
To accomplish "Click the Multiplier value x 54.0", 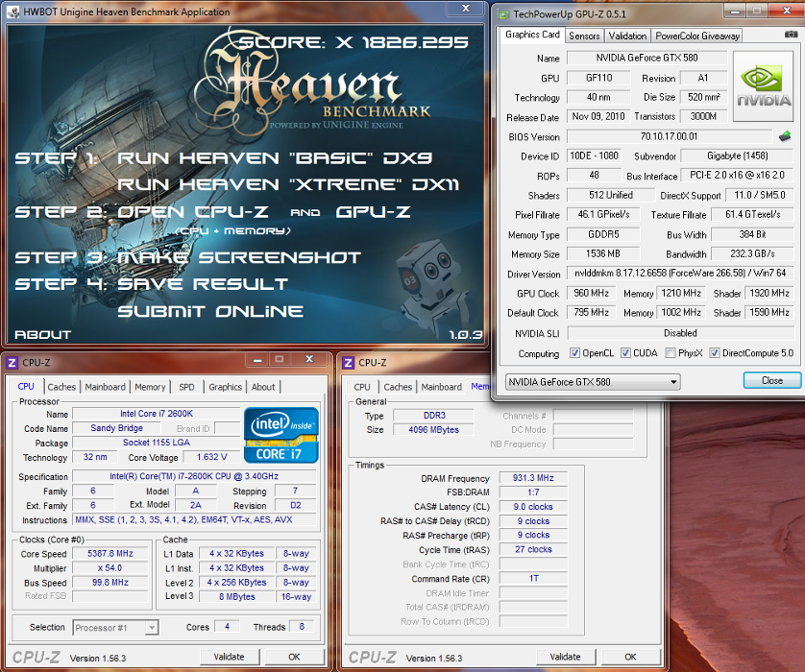I will click(110, 568).
